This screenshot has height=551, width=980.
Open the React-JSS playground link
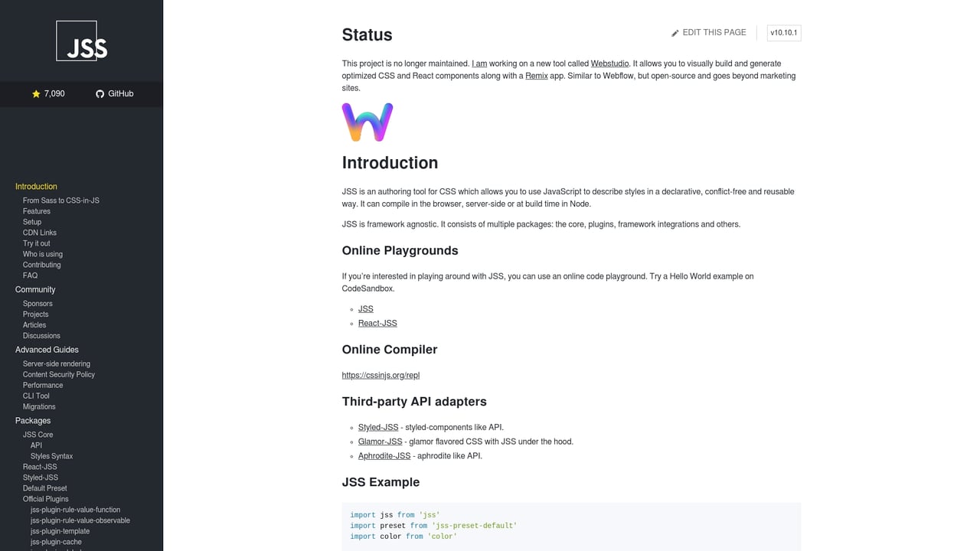[377, 323]
